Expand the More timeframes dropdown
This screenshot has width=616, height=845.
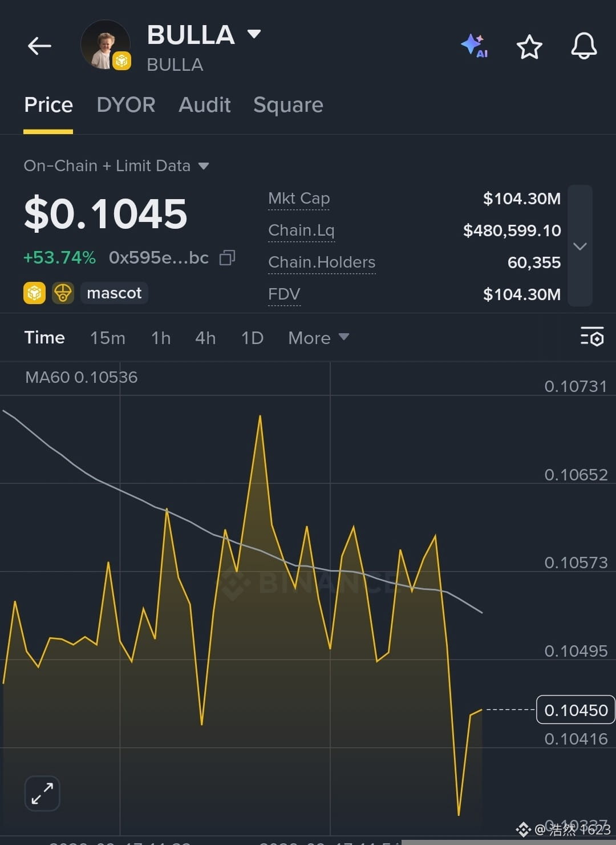point(318,338)
